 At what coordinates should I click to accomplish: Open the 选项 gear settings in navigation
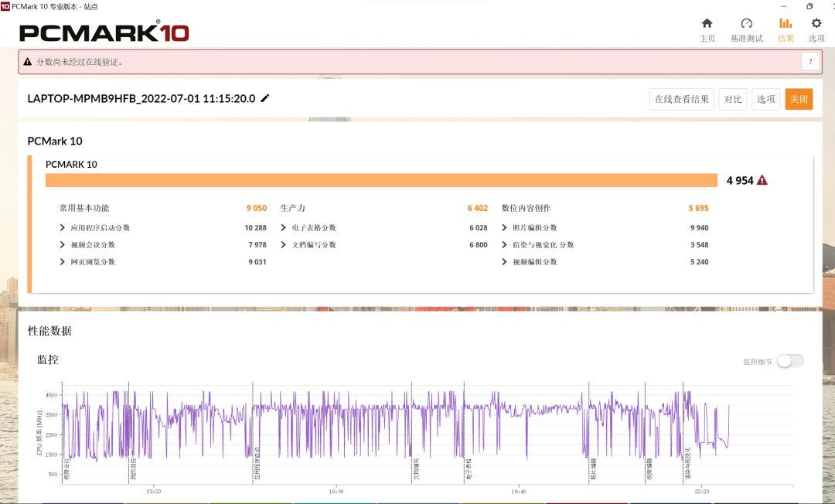[x=816, y=23]
